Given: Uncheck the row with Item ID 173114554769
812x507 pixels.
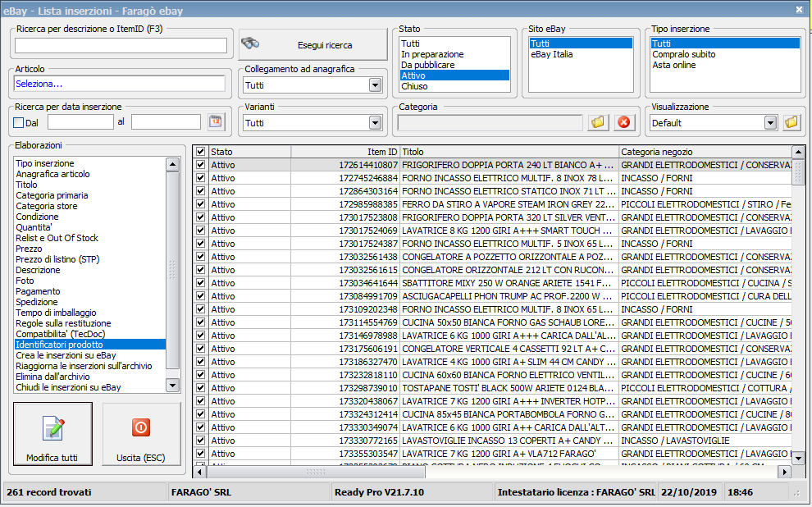Looking at the screenshot, I should tap(200, 322).
